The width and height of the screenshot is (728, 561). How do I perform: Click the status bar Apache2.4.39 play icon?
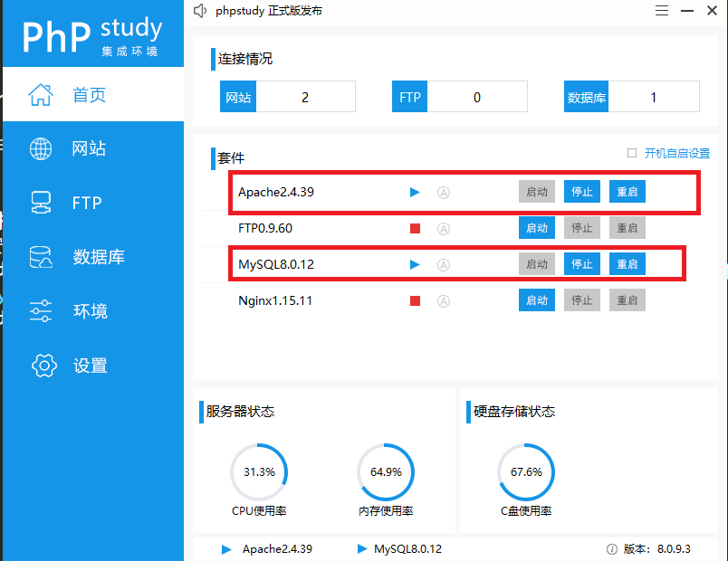226,550
